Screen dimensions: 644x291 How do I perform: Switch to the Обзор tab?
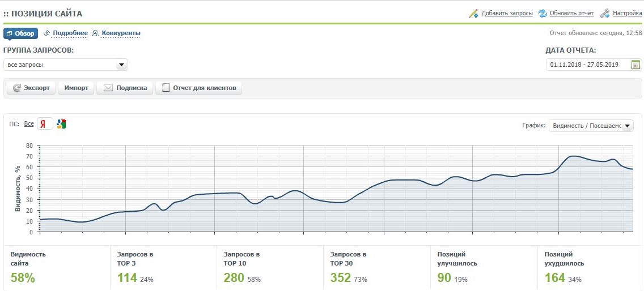tap(20, 33)
